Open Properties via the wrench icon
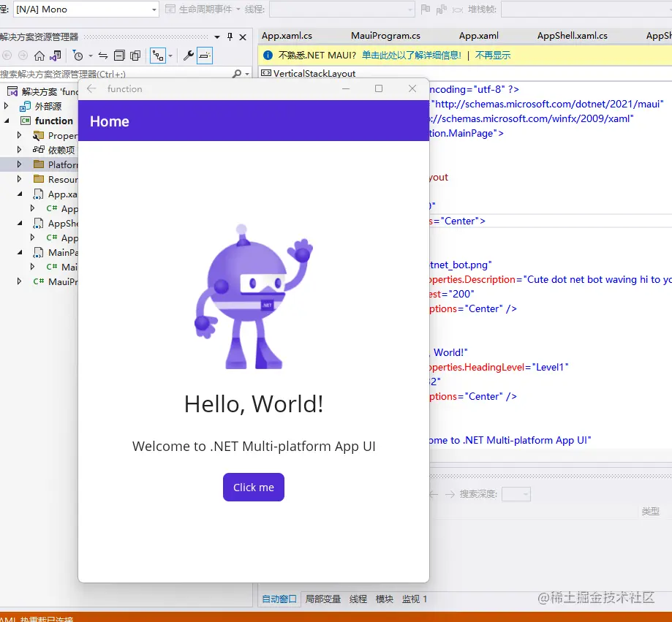 click(x=188, y=56)
